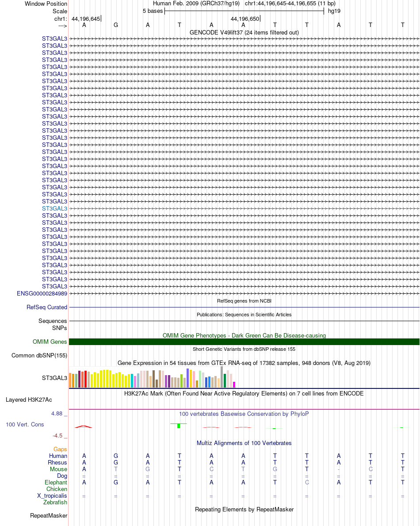Click the 100 Vert. Cons track label
Image resolution: width=420 pixels, height=526 pixels.
point(25,425)
